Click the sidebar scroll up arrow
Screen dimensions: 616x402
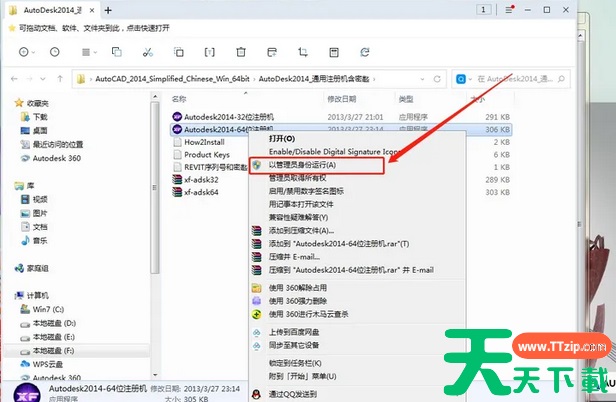tap(155, 97)
